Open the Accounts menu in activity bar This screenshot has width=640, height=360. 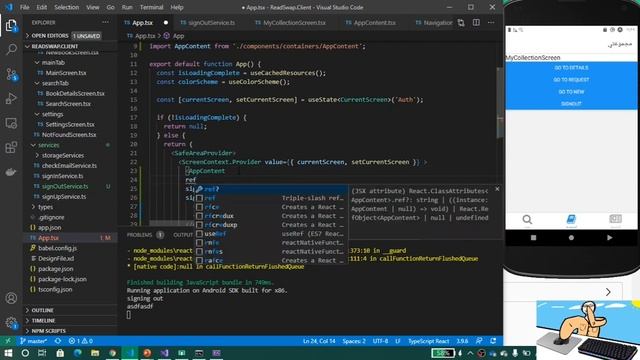[11, 298]
